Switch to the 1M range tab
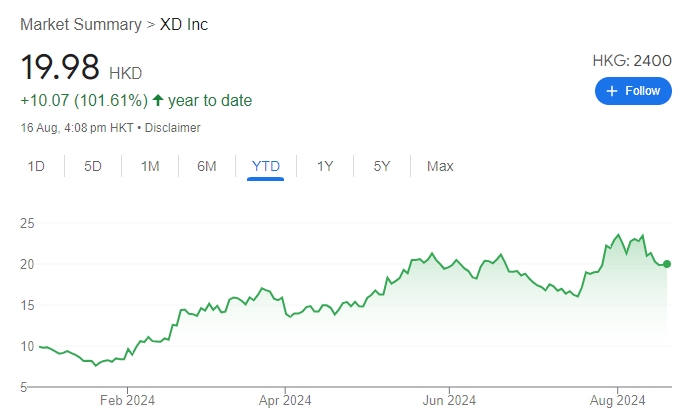Viewport: 694px width, 419px height. [x=150, y=166]
